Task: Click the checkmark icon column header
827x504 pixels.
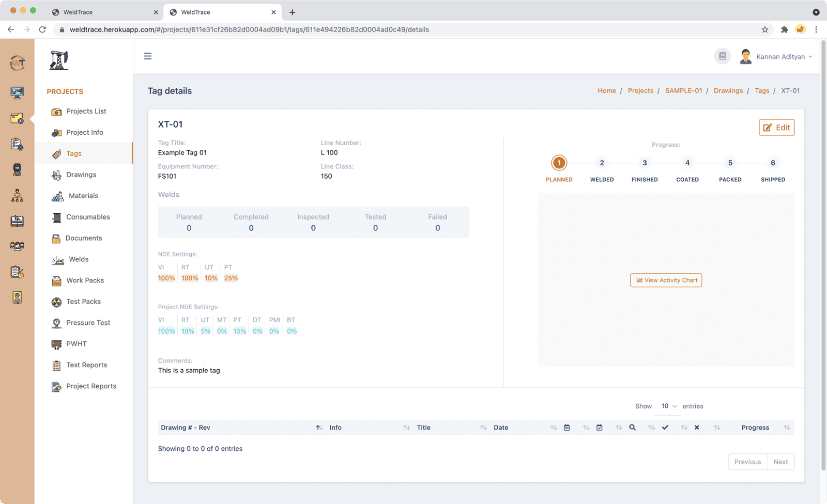Action: coord(665,428)
